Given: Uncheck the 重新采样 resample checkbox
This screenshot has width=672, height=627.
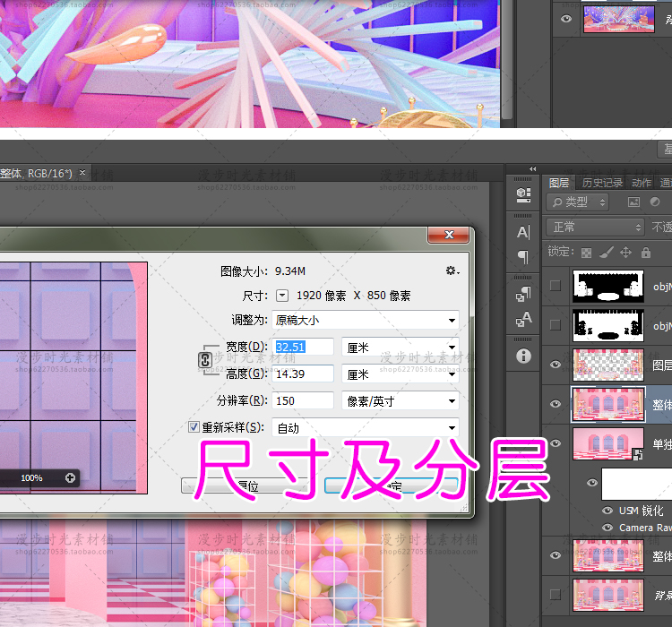Looking at the screenshot, I should tap(194, 428).
